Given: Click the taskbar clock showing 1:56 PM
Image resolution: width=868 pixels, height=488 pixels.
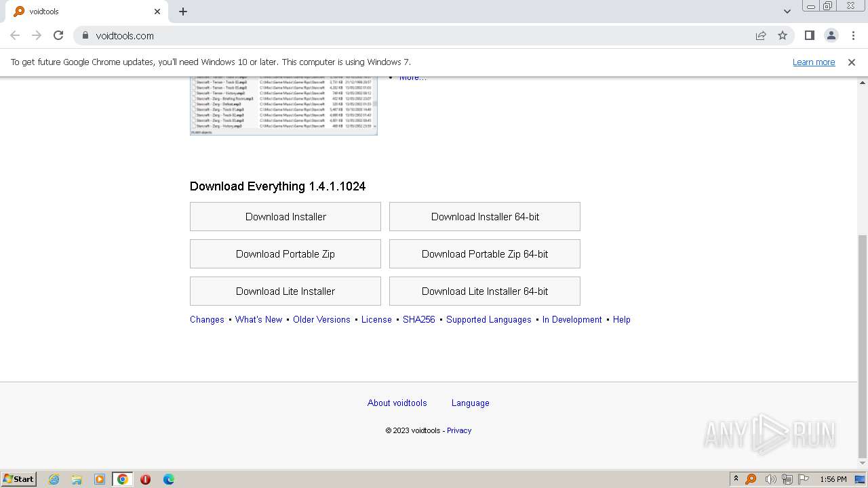Looking at the screenshot, I should tap(833, 479).
